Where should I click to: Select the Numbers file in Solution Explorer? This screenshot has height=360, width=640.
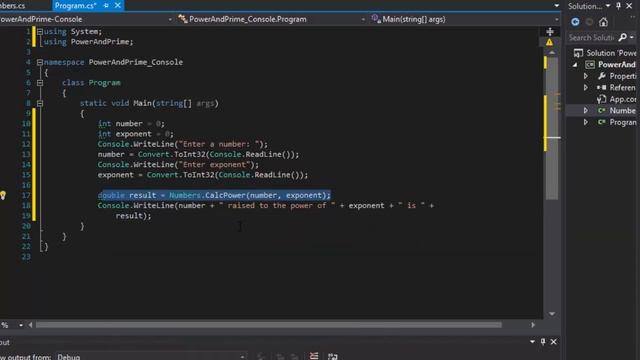tap(617, 111)
